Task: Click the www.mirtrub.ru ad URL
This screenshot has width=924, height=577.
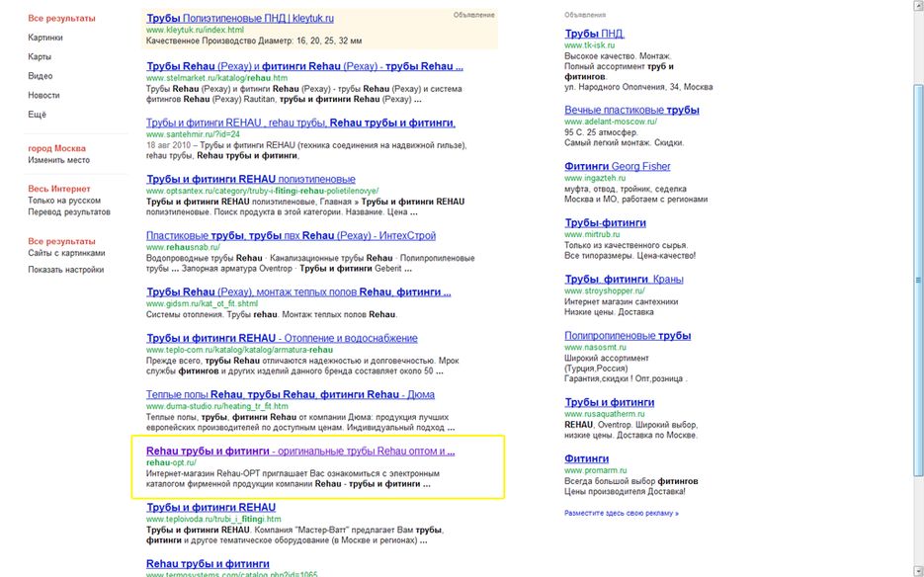Action: [x=592, y=234]
